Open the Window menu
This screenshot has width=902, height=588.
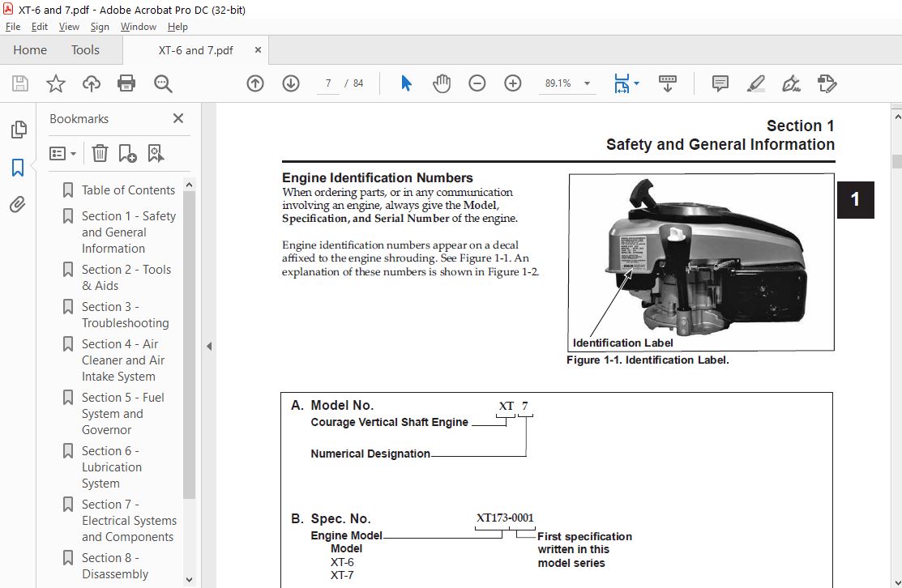point(138,27)
